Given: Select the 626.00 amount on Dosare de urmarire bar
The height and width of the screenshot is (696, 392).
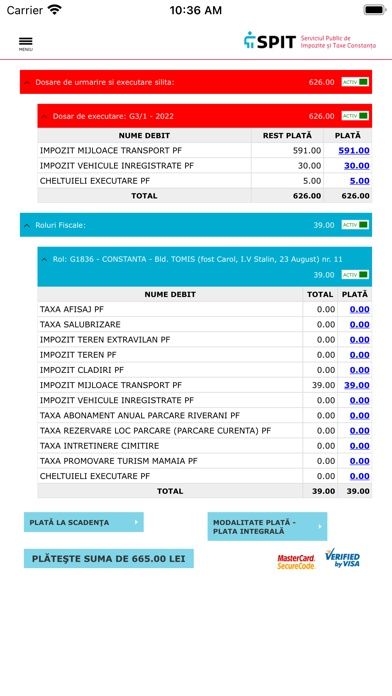Looking at the screenshot, I should point(321,82).
